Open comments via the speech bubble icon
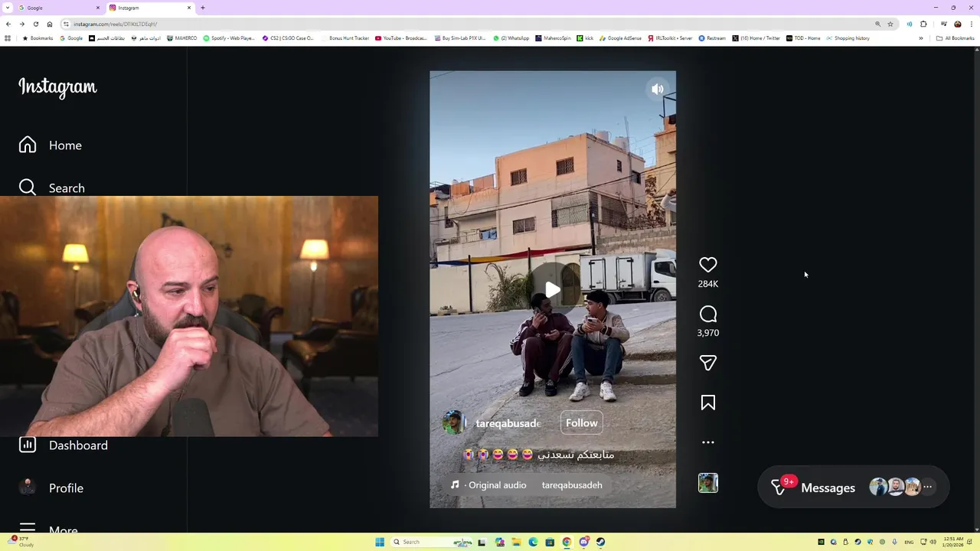Viewport: 980px width, 551px height. [707, 314]
